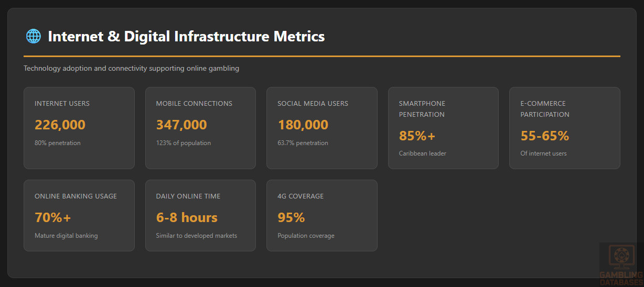
Task: Click the 70%+ online banking figure
Action: (x=52, y=218)
